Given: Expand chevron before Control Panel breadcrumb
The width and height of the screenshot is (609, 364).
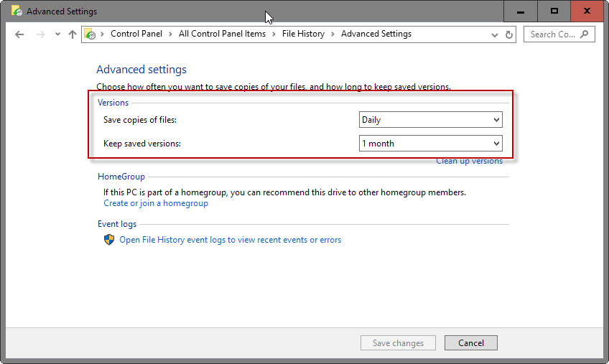Looking at the screenshot, I should pos(102,34).
